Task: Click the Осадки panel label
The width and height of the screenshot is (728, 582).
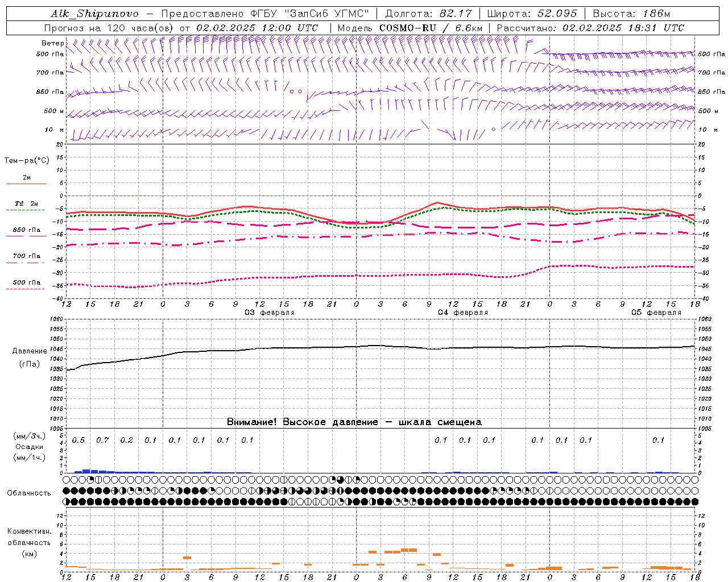Action: [29, 447]
